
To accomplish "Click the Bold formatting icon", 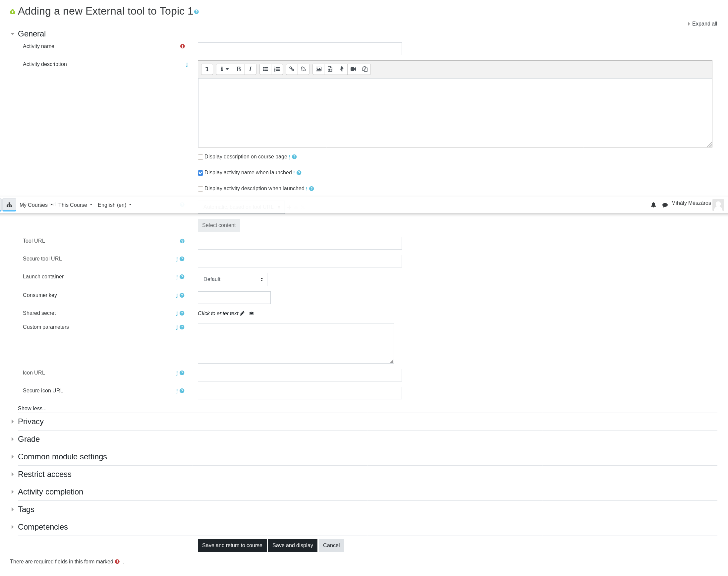I will 239,69.
